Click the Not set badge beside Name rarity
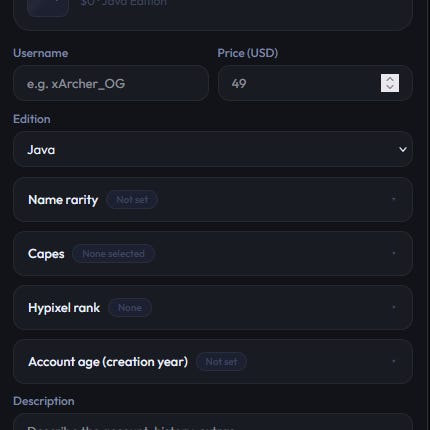Viewport: 430px width, 430px height. [132, 200]
